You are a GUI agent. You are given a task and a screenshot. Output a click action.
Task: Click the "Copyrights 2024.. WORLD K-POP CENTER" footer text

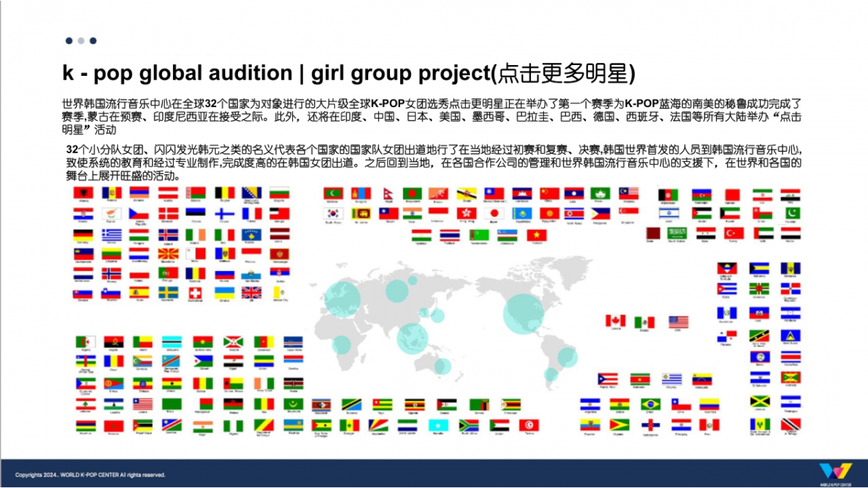90,475
